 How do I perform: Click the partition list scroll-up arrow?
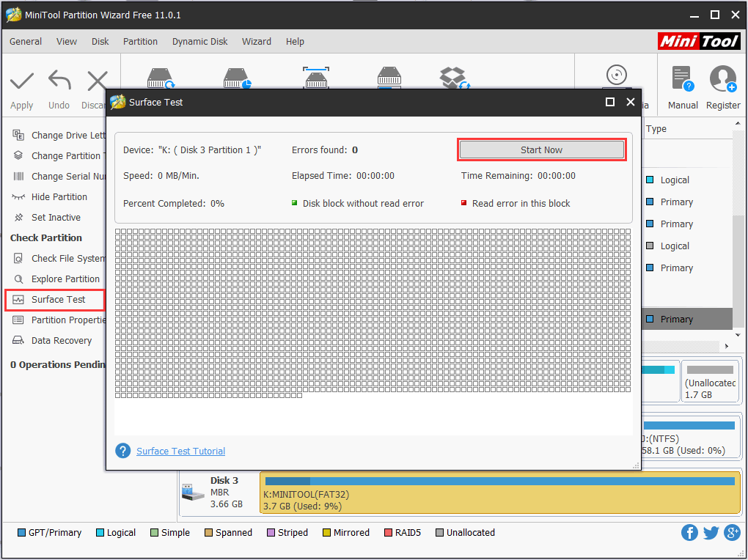(x=738, y=124)
